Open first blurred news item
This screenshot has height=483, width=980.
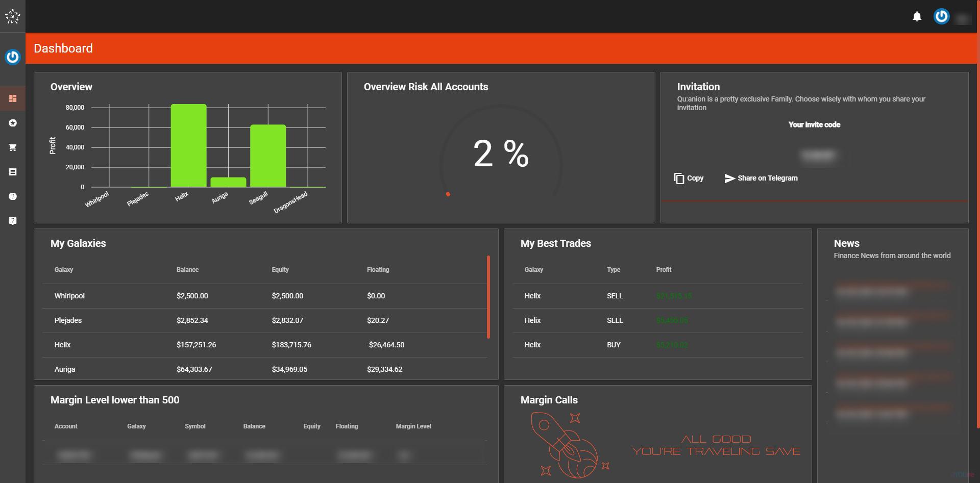892,291
